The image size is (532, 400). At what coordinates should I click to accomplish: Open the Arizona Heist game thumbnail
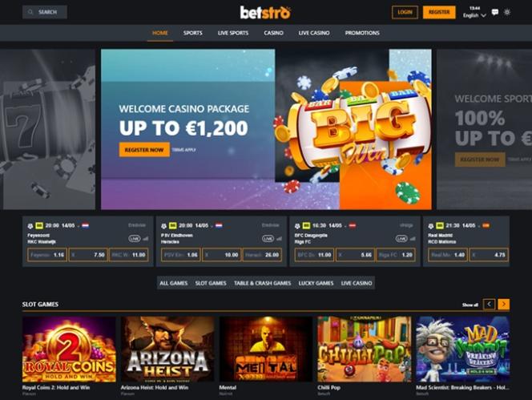[167, 349]
